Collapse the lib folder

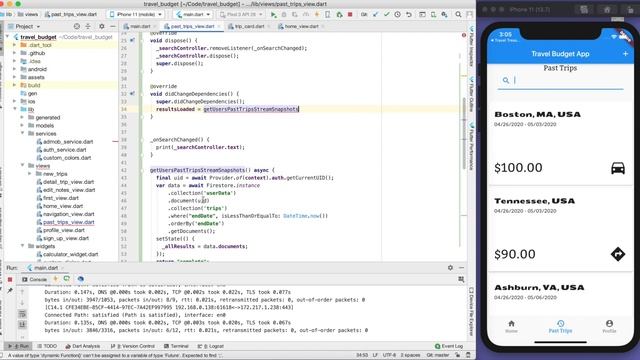pos(15,109)
